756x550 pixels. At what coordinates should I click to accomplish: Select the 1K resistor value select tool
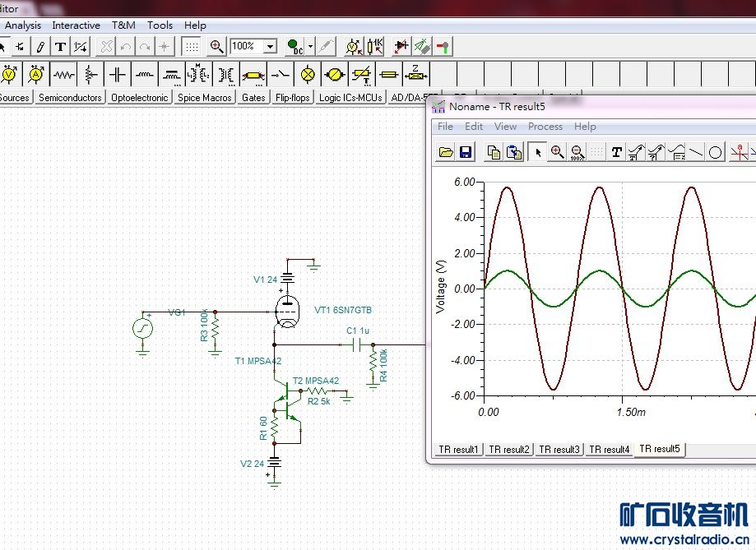click(x=374, y=46)
